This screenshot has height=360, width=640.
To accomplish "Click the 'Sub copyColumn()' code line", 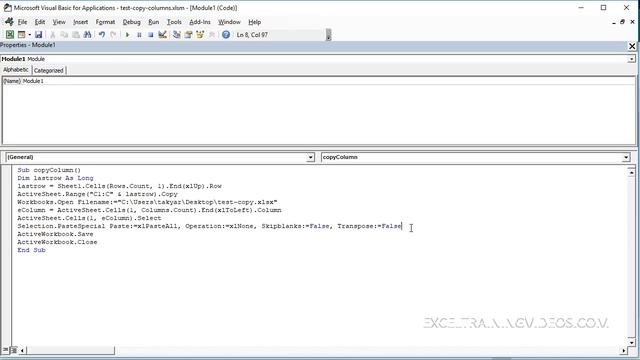I will 49,170.
